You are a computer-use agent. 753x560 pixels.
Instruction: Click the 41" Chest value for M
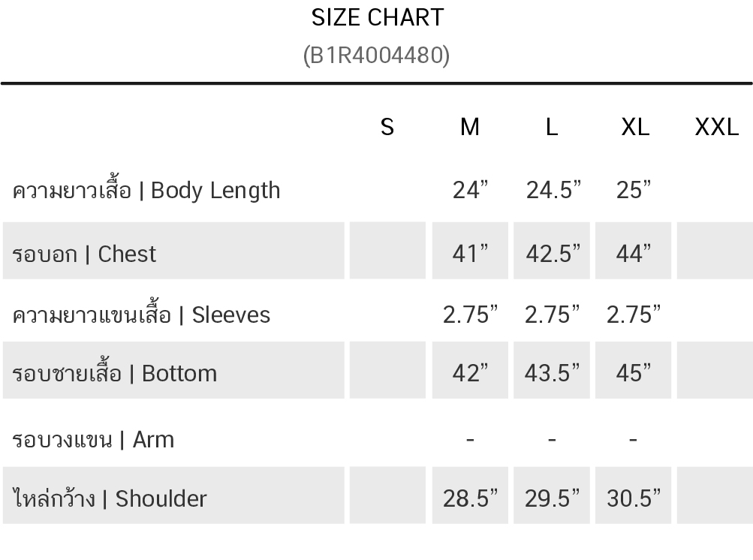click(470, 254)
